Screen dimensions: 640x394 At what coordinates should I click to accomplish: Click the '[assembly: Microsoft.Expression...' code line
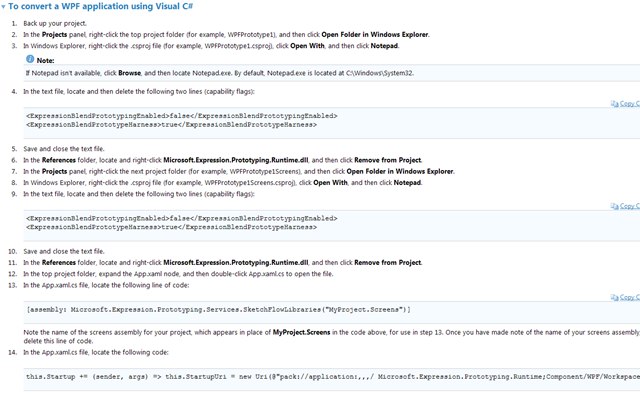tap(218, 310)
